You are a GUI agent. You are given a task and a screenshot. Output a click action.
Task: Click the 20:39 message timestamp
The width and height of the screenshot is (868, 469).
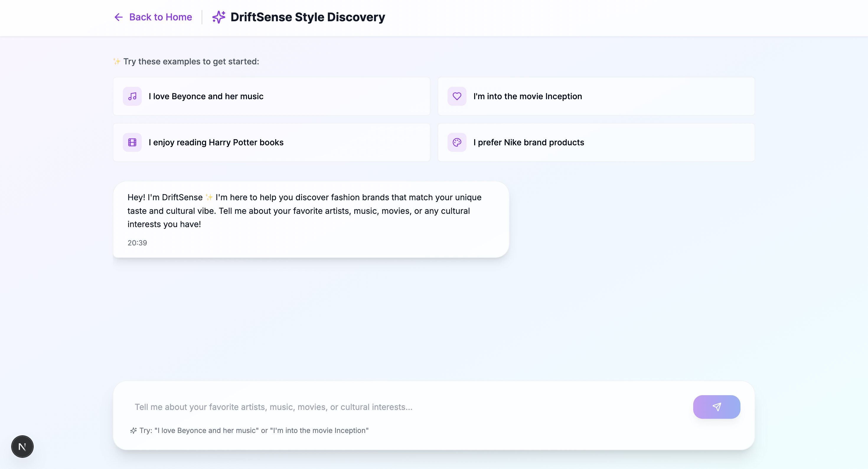137,243
